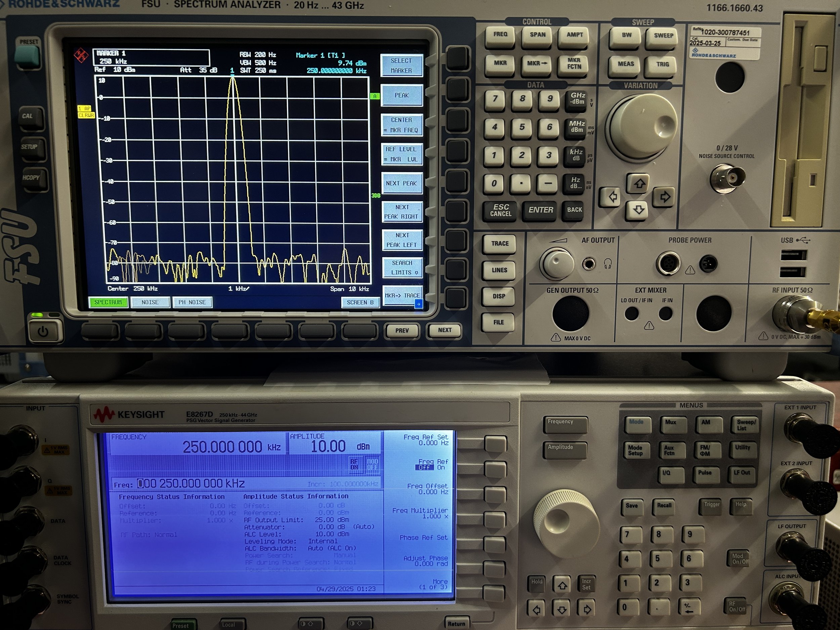Click contrast increase key on Keysight bottom row
The width and height of the screenshot is (840, 630).
pyautogui.click(x=311, y=623)
